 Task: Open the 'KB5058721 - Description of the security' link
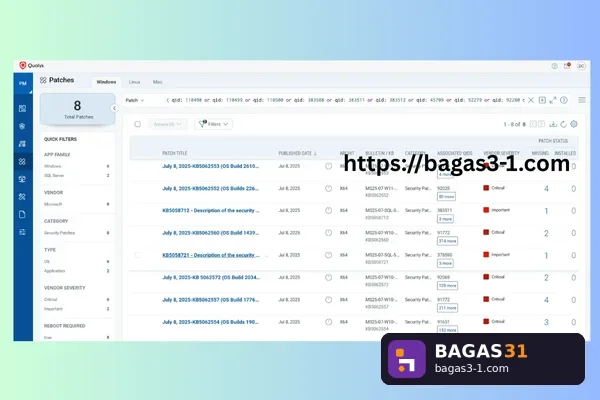211,255
